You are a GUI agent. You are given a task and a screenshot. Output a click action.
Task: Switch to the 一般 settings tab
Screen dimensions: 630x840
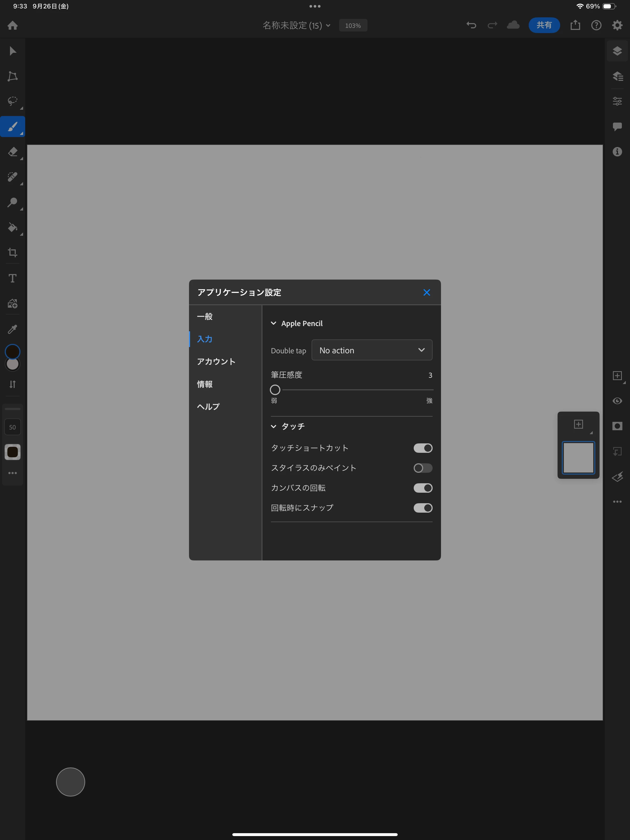pyautogui.click(x=205, y=316)
